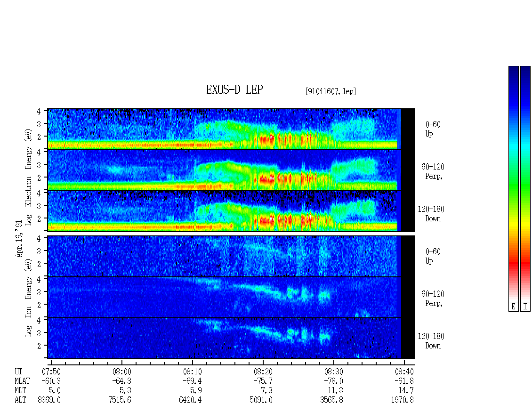The height and width of the screenshot is (412, 532).
Task: Click the '0-60 Up' label beside ion panel
Action: [x=433, y=256]
